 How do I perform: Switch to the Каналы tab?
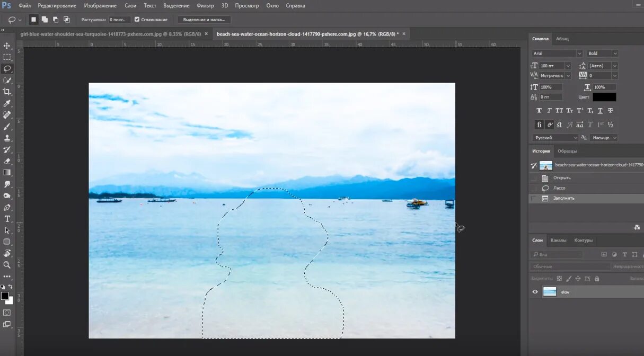pyautogui.click(x=558, y=240)
